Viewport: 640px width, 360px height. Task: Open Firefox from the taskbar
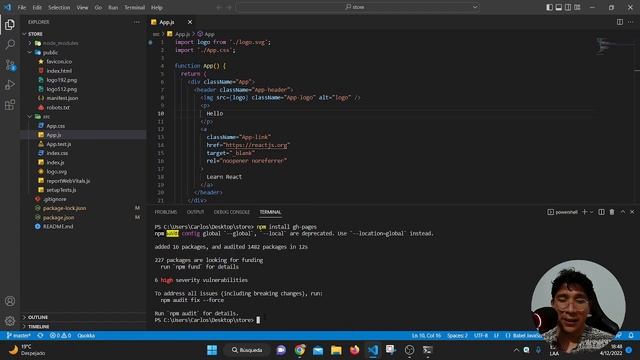pyautogui.click(x=354, y=350)
